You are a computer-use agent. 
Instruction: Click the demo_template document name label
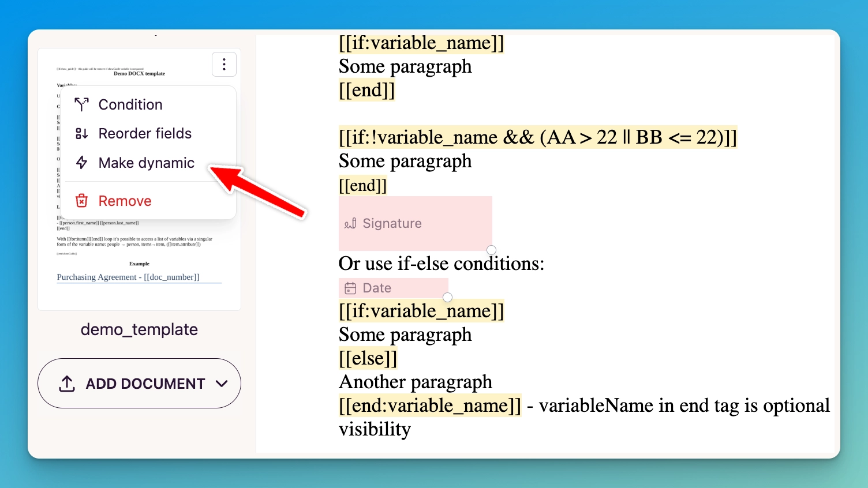139,329
